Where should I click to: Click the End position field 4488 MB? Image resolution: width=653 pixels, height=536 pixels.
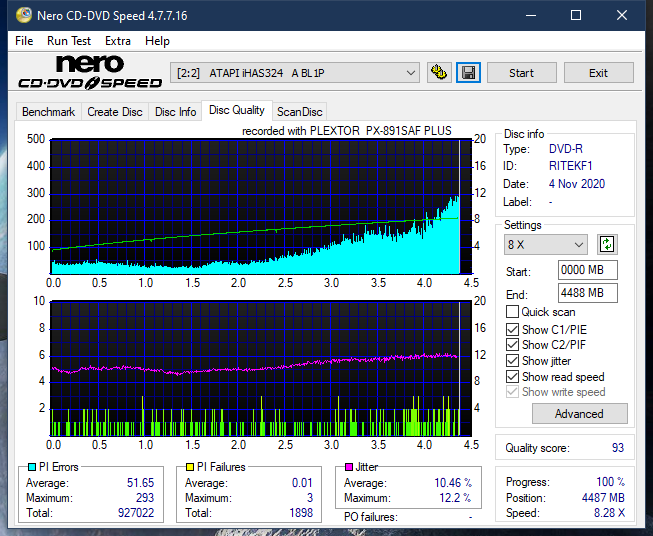coord(588,293)
